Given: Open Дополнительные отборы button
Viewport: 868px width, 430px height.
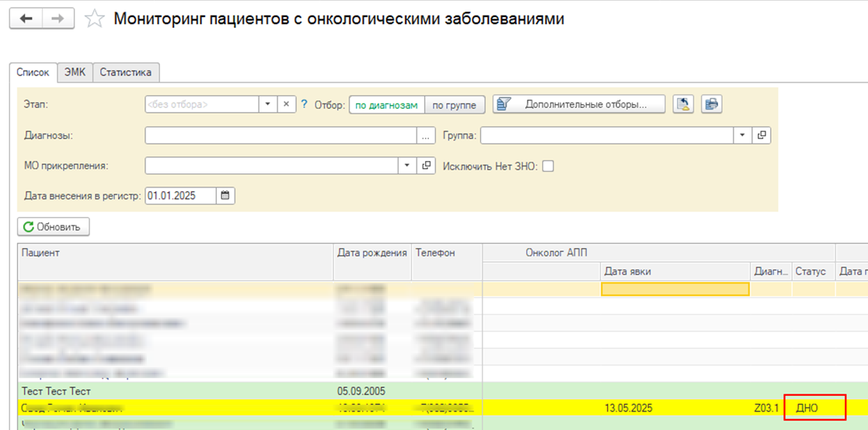Looking at the screenshot, I should [579, 104].
